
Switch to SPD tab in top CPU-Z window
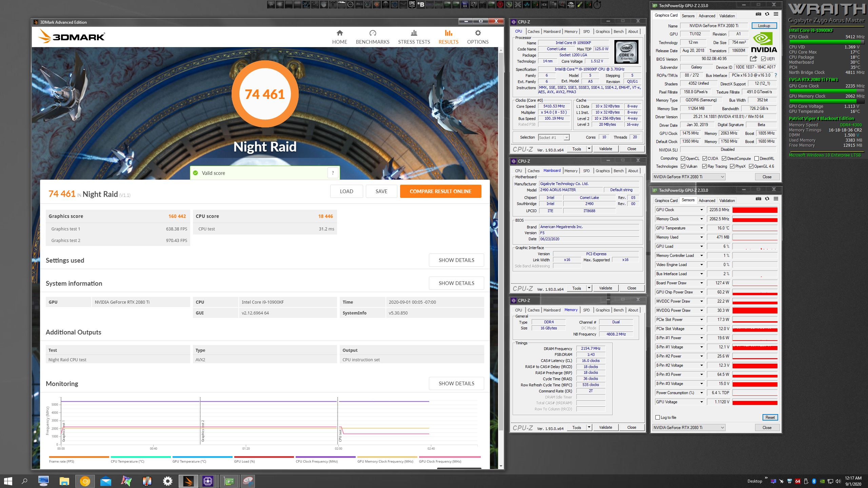[x=586, y=32]
